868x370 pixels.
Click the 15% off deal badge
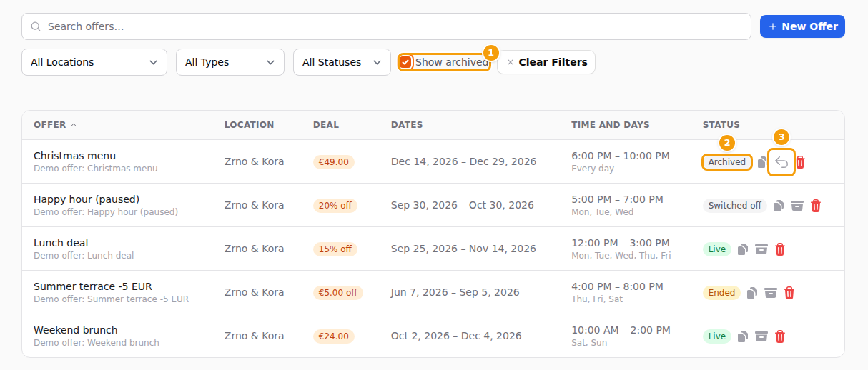pos(335,249)
